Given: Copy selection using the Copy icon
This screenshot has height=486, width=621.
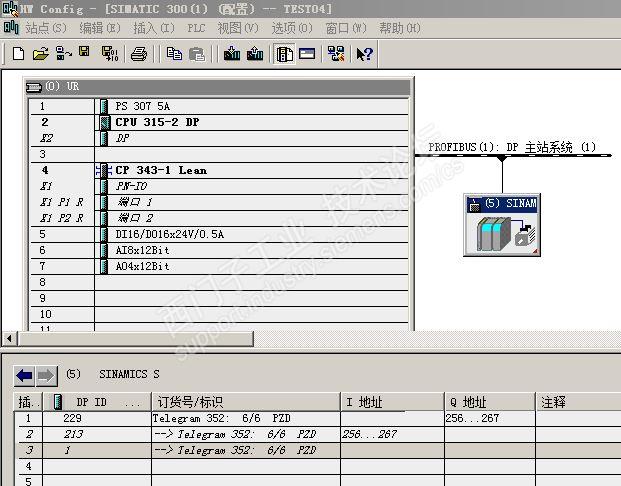Looking at the screenshot, I should click(x=174, y=54).
